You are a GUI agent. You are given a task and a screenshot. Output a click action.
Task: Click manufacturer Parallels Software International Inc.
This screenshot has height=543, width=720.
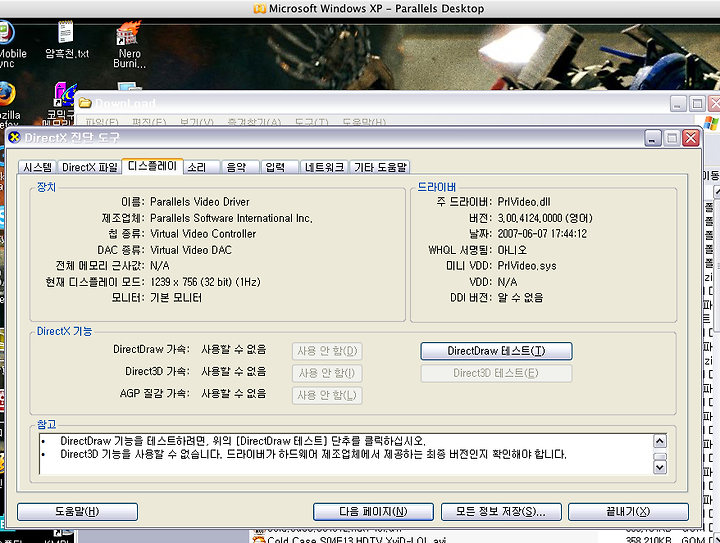(x=231, y=218)
